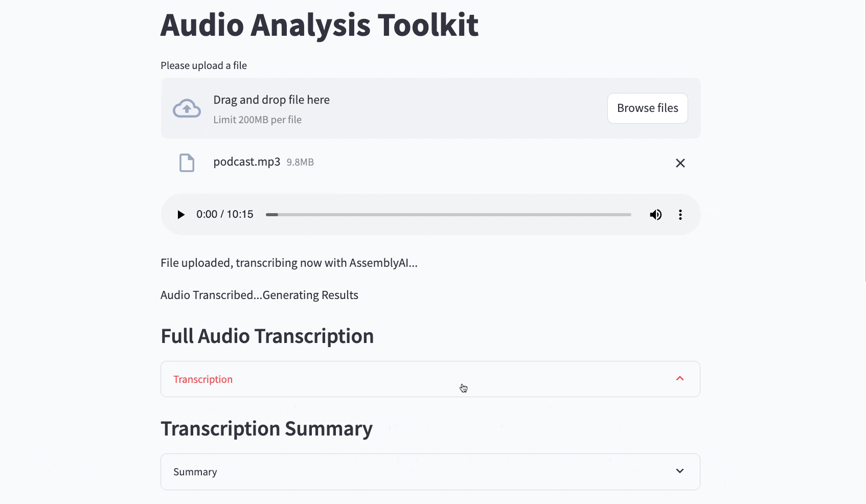Viewport: 866px width, 504px height.
Task: Open the audio player's three-dot options menu
Action: tap(680, 214)
